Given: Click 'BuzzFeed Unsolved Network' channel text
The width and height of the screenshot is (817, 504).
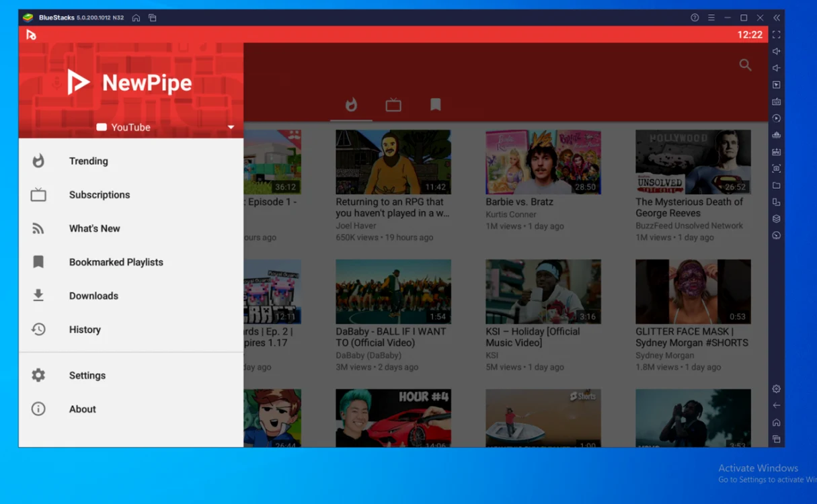Looking at the screenshot, I should [x=689, y=226].
